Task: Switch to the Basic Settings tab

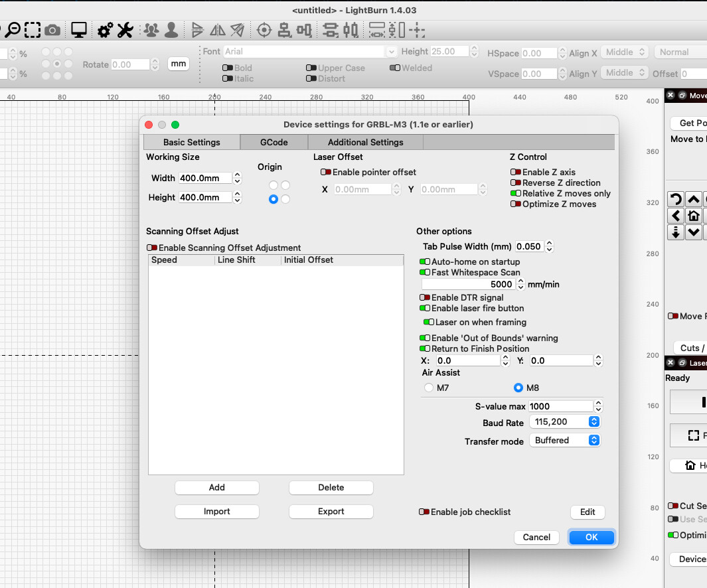Action: point(192,142)
